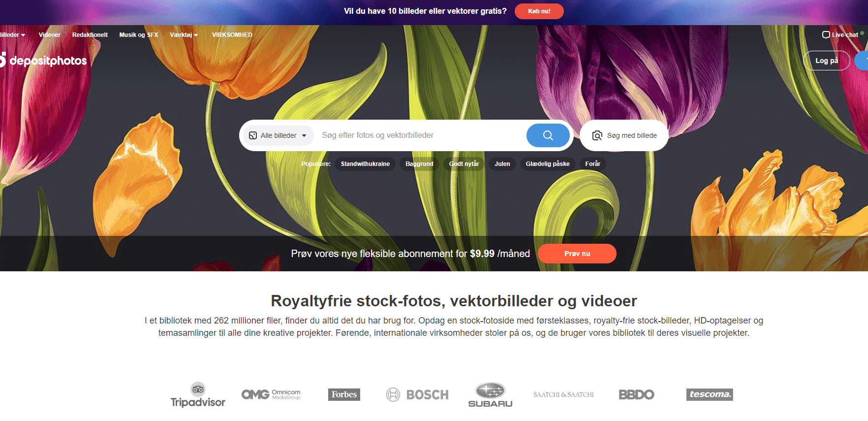Click the Bosch logo
Image resolution: width=868 pixels, height=421 pixels.
tap(417, 394)
